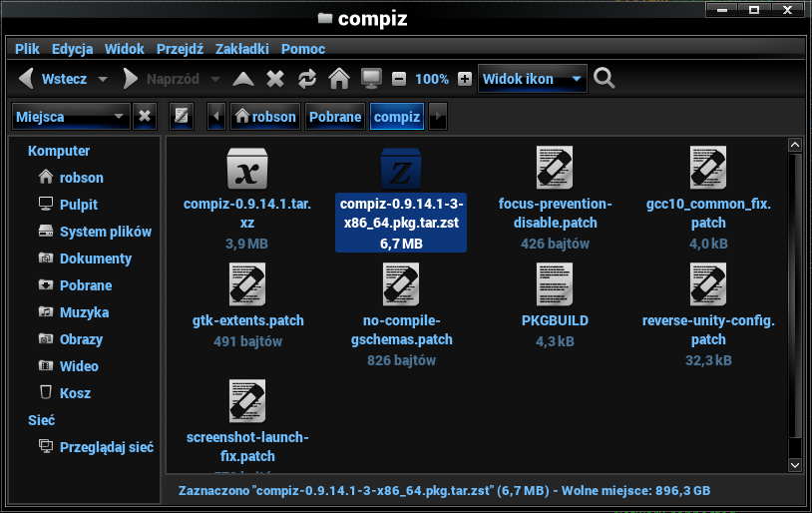Zoom out with the minus button
Image resolution: width=812 pixels, height=513 pixels.
coord(399,79)
